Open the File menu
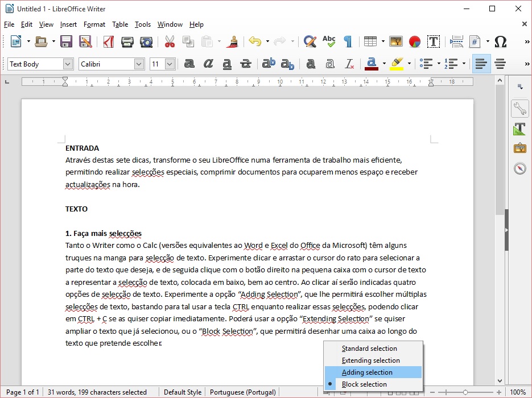This screenshot has height=398, width=532. [x=9, y=24]
